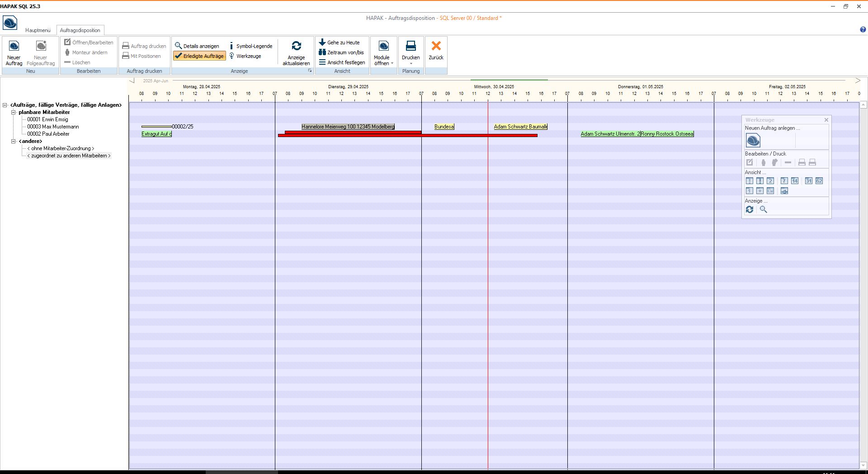Screen dimensions: 868x474
Task: Toggle the Erledigte Aufträge option
Action: pyautogui.click(x=199, y=56)
